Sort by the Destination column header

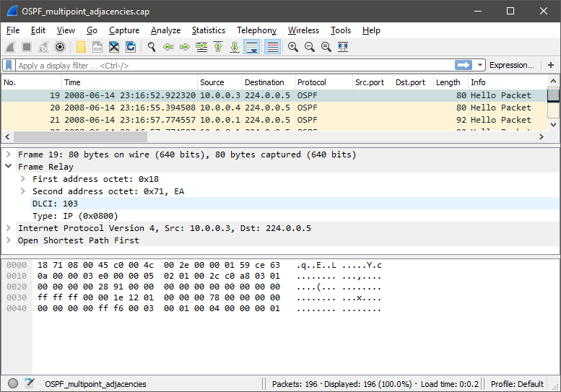click(x=269, y=82)
